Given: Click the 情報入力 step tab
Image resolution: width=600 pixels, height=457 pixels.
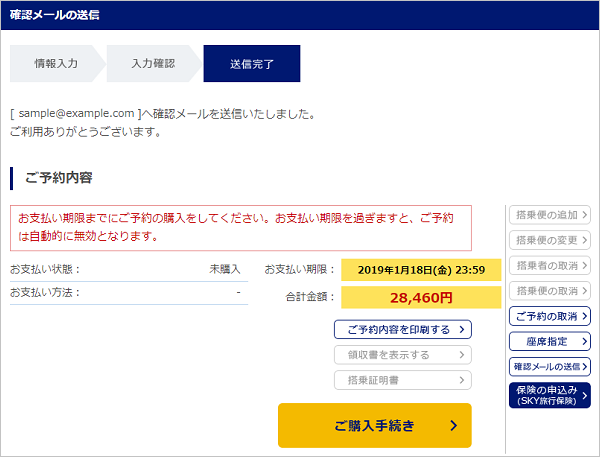Looking at the screenshot, I should [x=56, y=64].
